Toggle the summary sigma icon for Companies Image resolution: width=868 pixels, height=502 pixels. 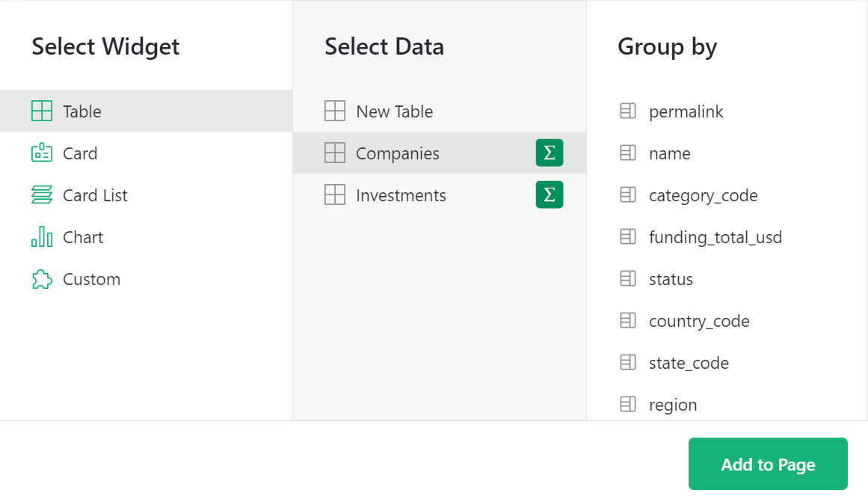[x=549, y=153]
